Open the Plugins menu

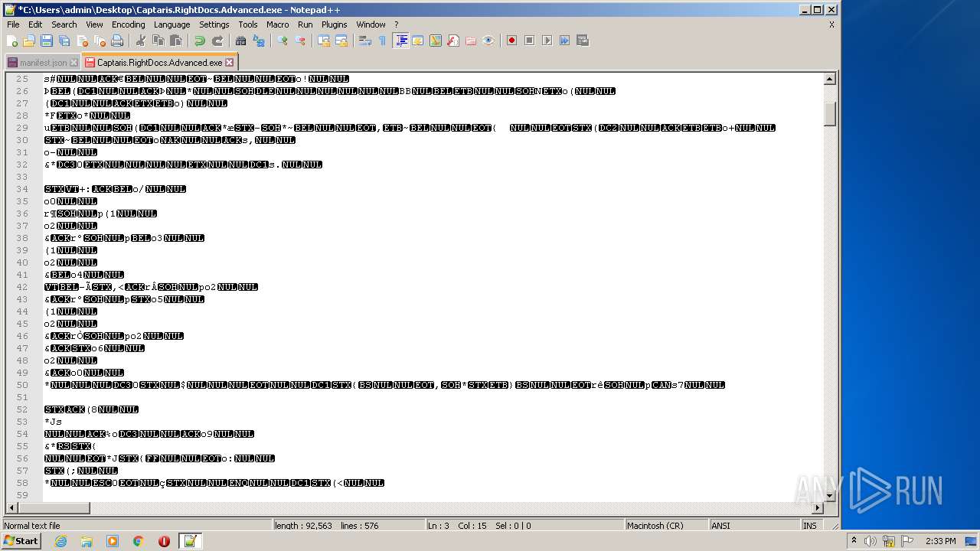click(x=335, y=24)
